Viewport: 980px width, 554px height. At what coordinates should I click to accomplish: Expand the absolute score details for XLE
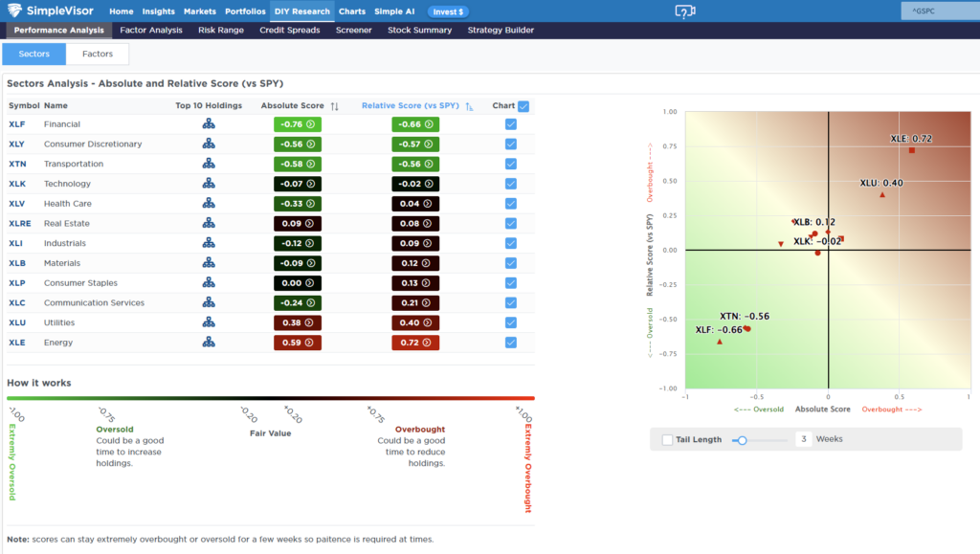coord(309,342)
